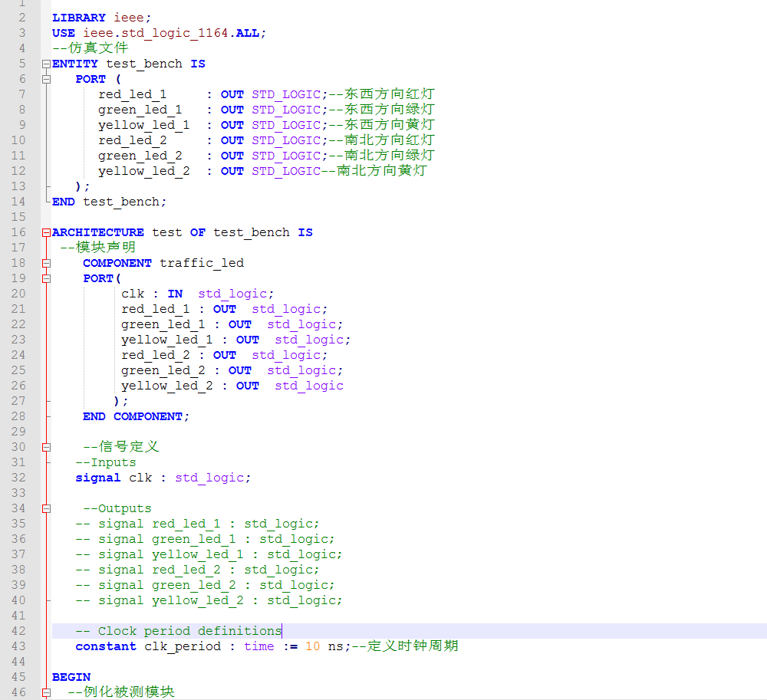Click line number 10 in the gutter

pyautogui.click(x=18, y=140)
